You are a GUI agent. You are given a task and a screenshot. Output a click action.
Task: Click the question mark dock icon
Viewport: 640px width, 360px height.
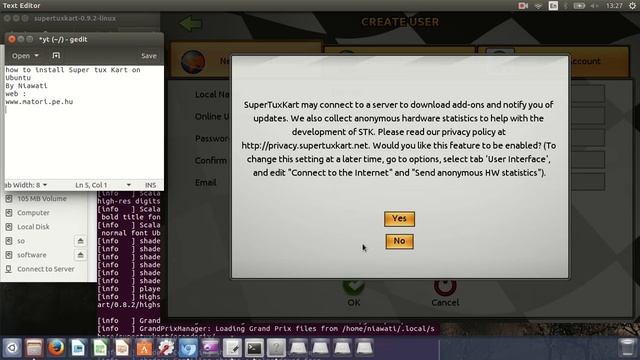click(276, 348)
